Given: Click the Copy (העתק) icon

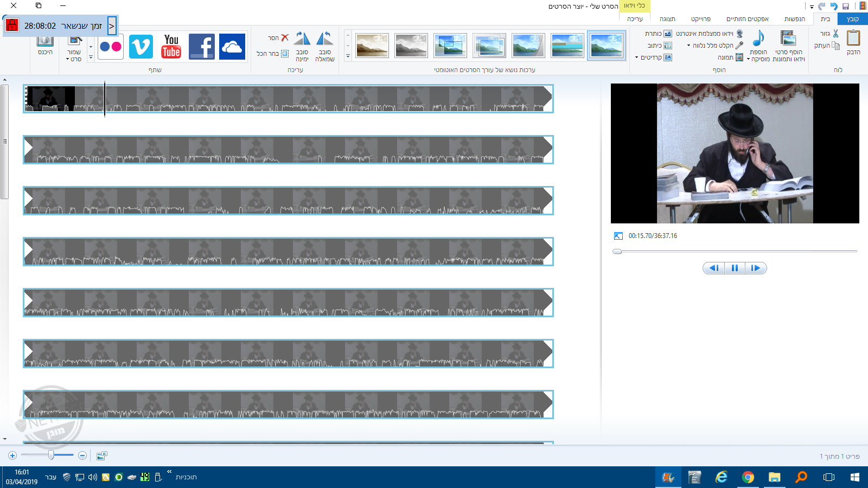Looking at the screenshot, I should pyautogui.click(x=835, y=46).
